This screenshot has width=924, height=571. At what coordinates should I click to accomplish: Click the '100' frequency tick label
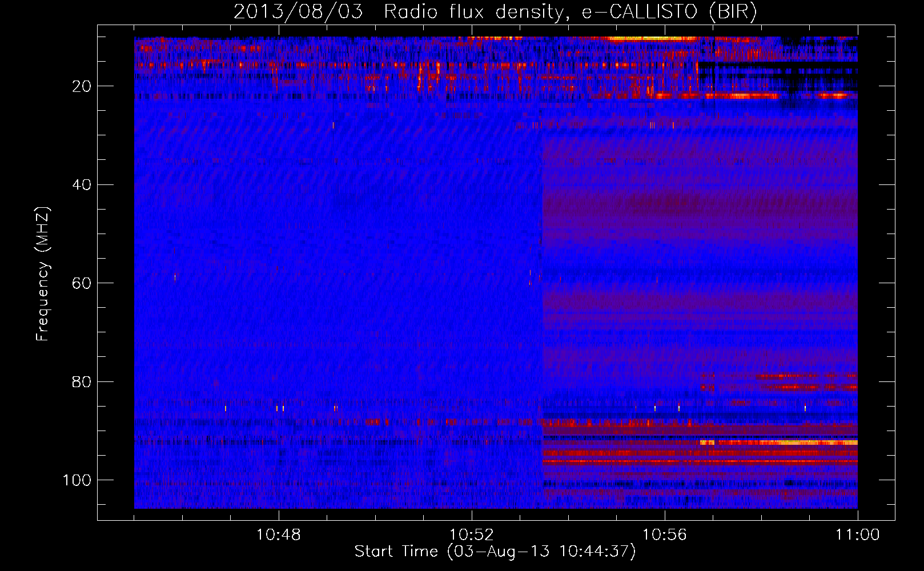coord(77,480)
